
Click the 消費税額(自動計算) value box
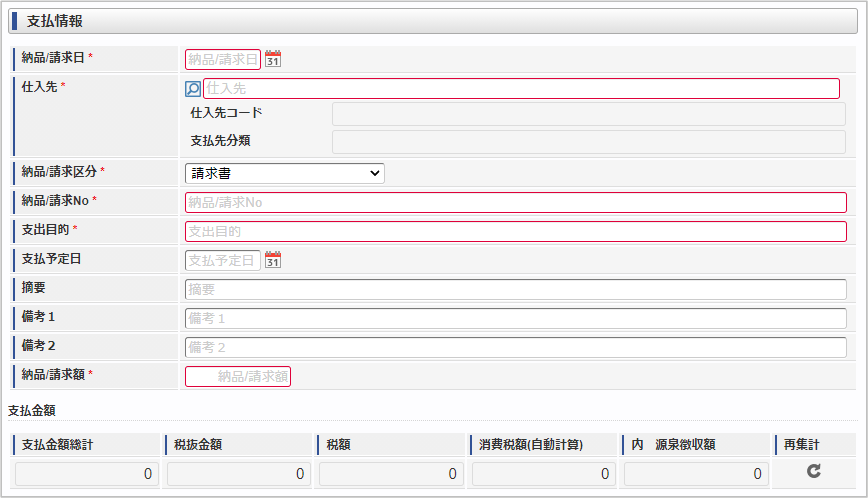point(544,474)
